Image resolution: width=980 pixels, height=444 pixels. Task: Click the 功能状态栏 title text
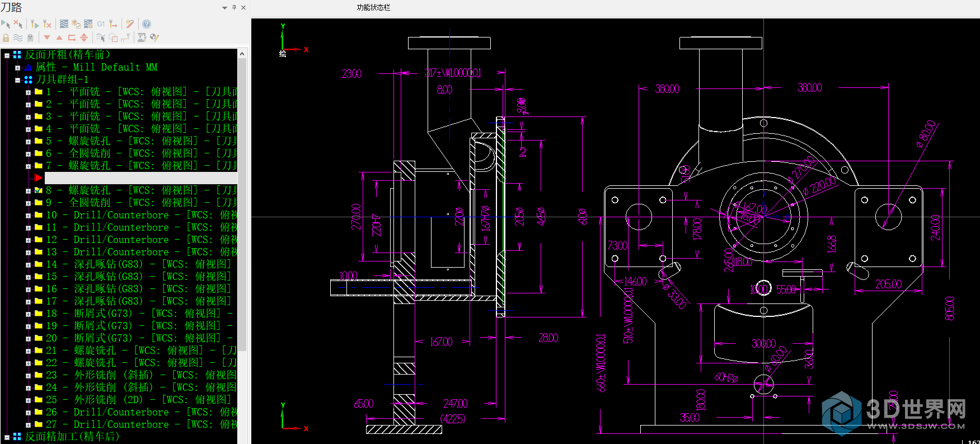point(373,8)
